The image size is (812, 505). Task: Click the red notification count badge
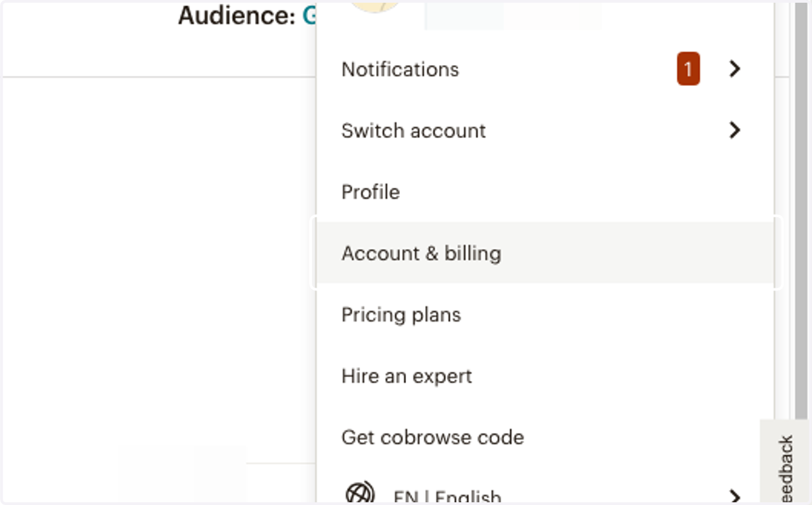coord(688,69)
